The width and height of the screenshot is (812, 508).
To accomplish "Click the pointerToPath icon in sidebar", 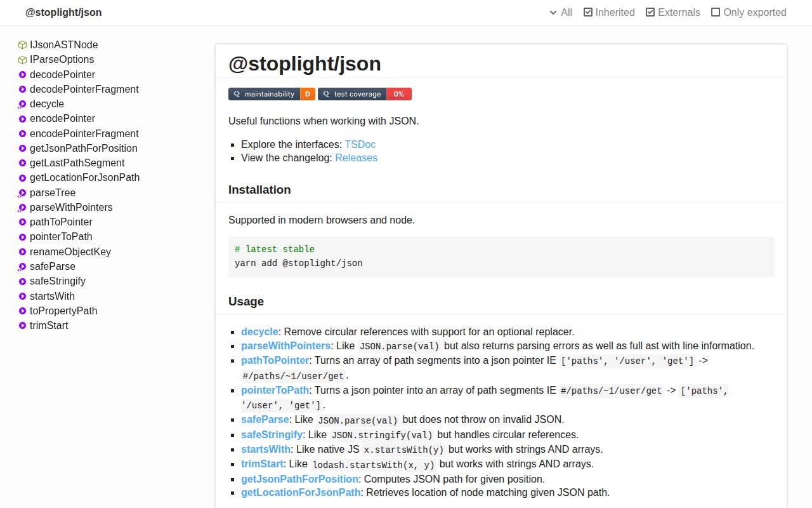I will coord(22,237).
